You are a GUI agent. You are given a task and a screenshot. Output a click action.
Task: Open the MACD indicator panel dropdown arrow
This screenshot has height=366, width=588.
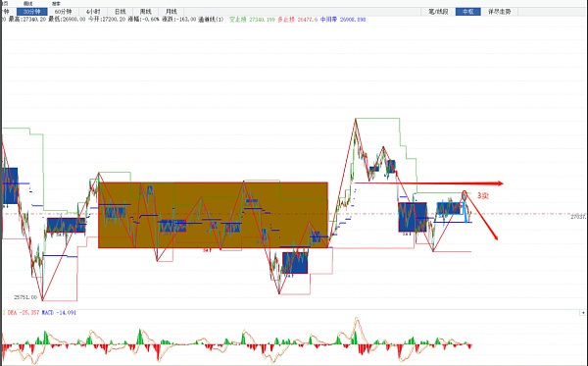583,312
